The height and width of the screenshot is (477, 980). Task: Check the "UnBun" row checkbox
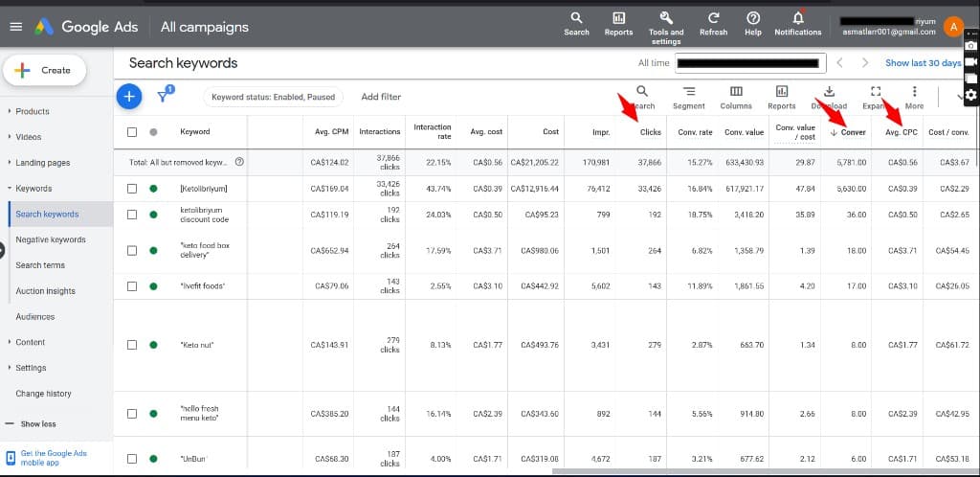coord(132,459)
